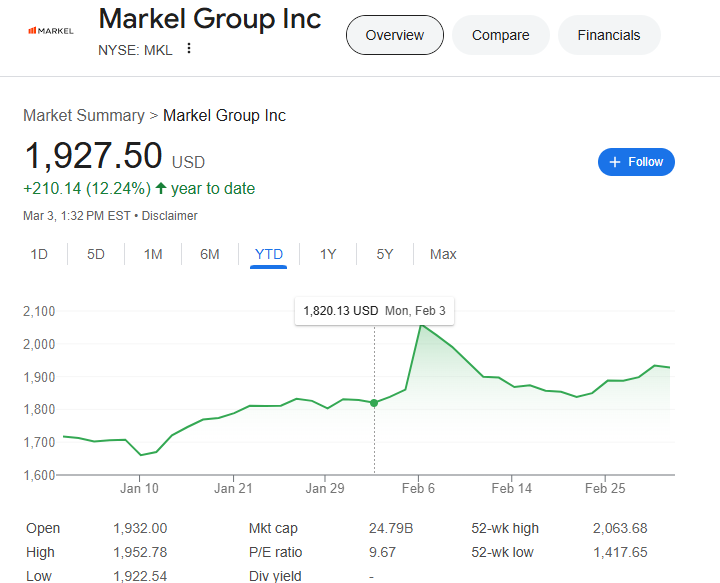Click the 2,100 y-axis label
720x583 pixels.
coord(39,312)
